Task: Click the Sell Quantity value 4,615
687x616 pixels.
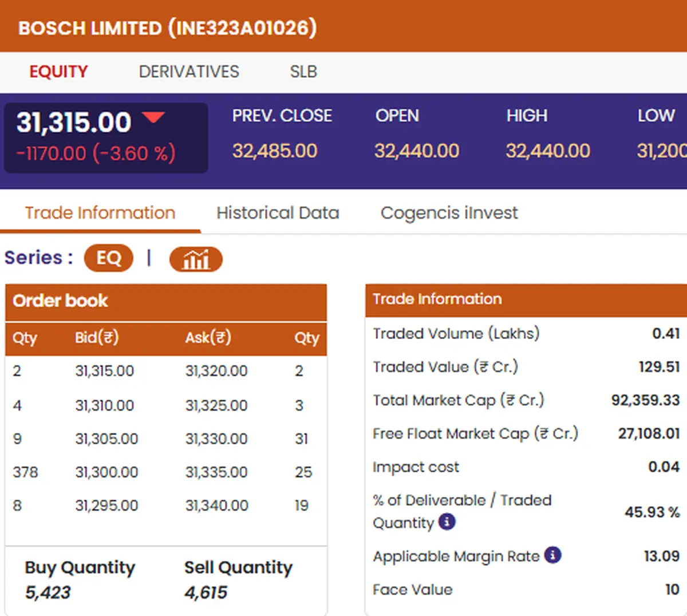Action: [x=206, y=593]
